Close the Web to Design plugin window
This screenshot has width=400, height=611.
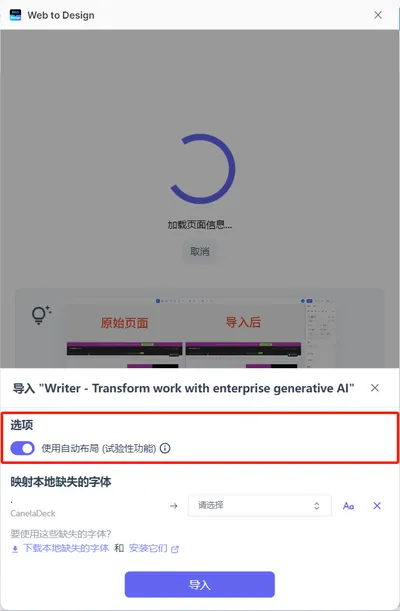[378, 15]
